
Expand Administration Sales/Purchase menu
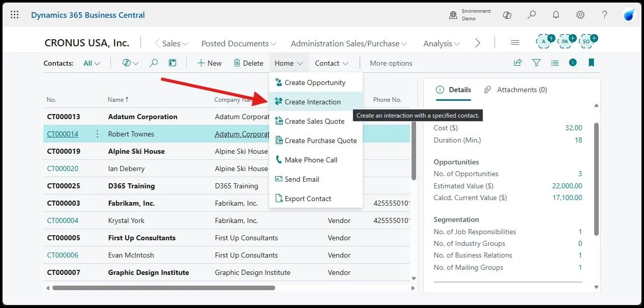(x=349, y=43)
